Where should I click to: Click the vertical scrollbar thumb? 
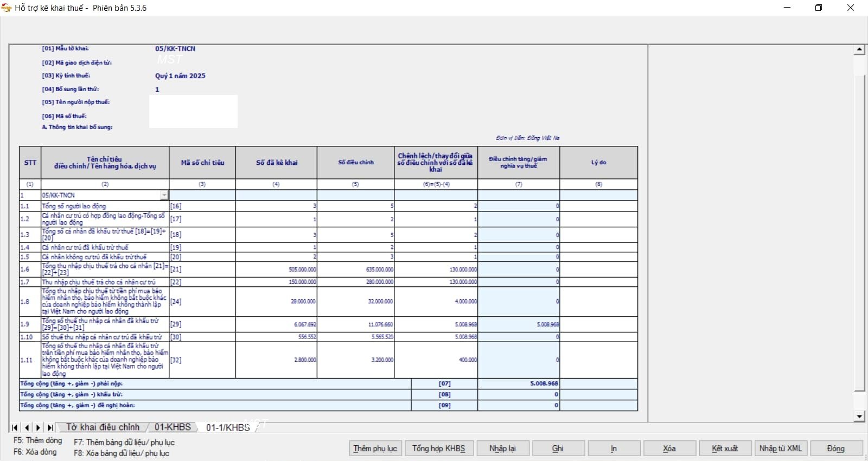pos(859,233)
